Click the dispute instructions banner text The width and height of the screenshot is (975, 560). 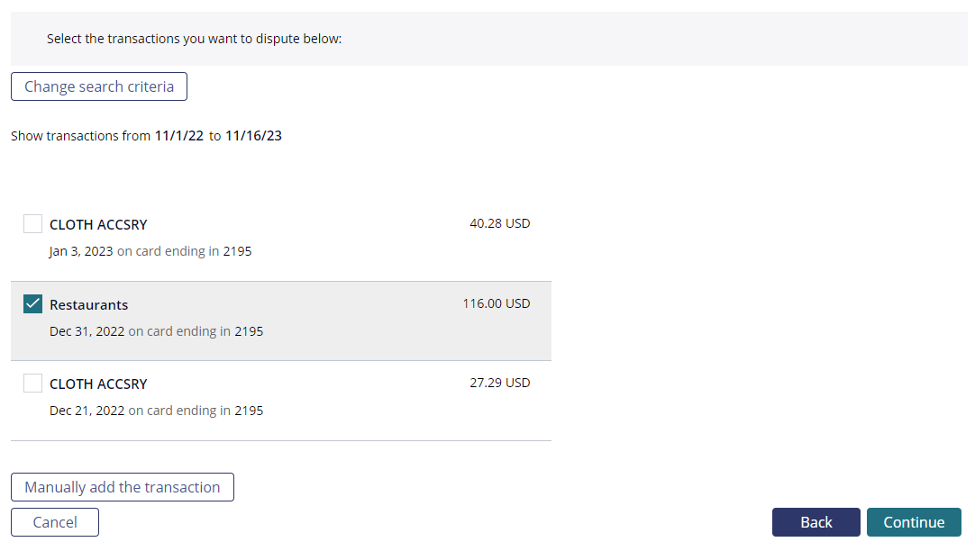tap(194, 39)
